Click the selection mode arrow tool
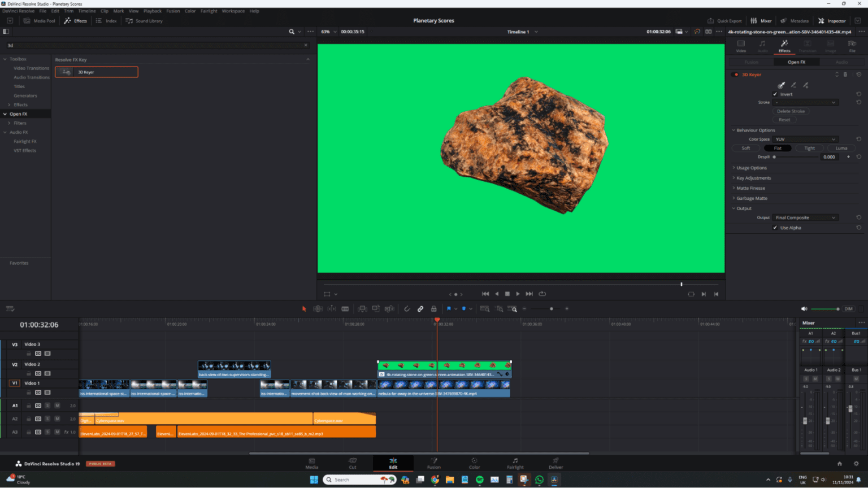This screenshot has height=488, width=868. tap(304, 309)
